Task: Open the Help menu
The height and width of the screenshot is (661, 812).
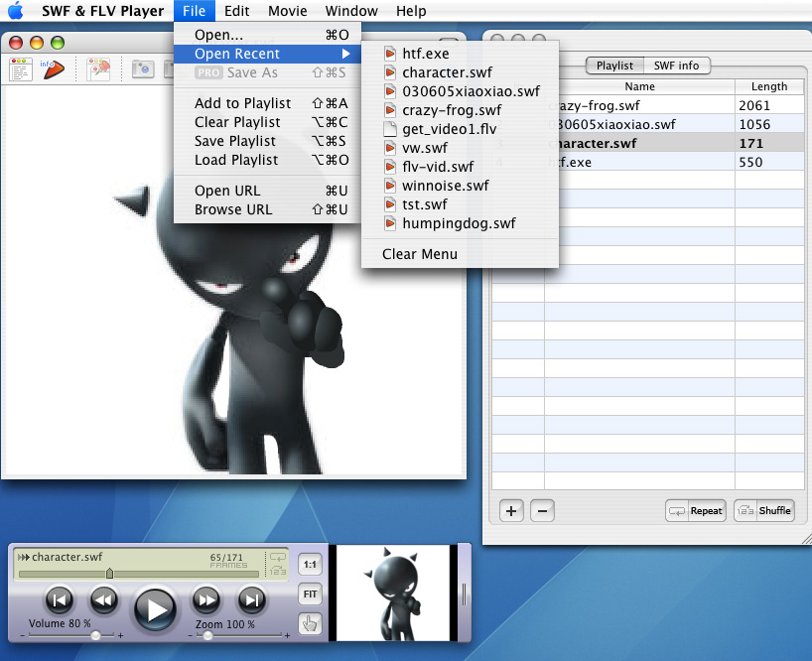Action: click(x=411, y=10)
